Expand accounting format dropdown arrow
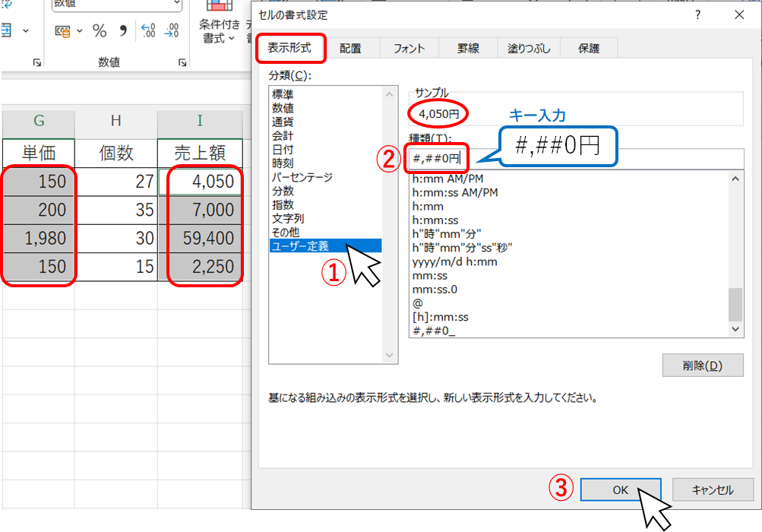Image resolution: width=762 pixels, height=532 pixels. point(81,32)
